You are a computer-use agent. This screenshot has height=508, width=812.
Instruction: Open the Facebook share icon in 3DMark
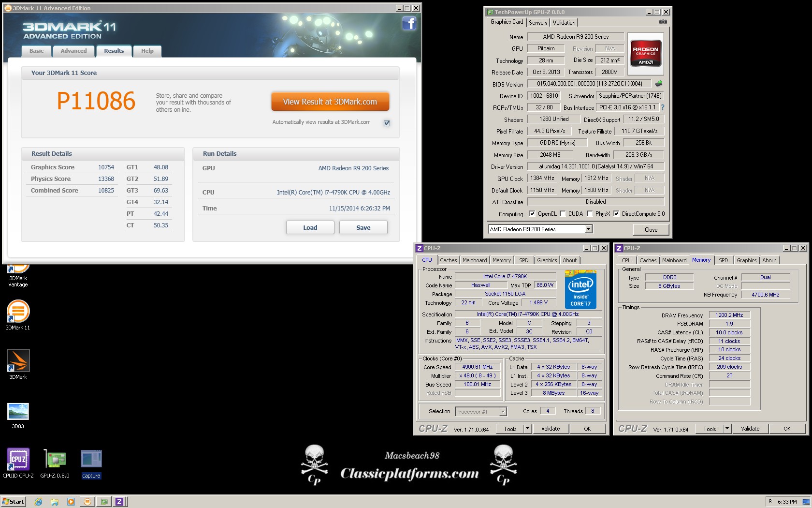[x=409, y=23]
